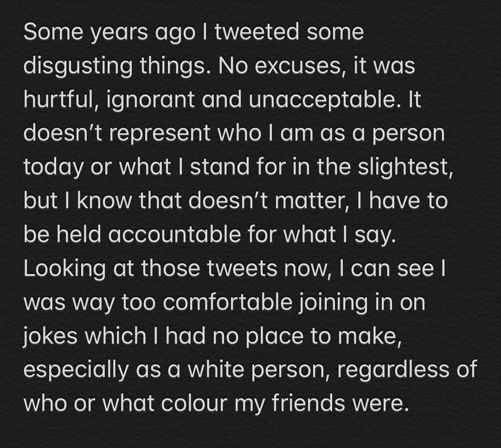Click the word "today"
Screen dimensions: 501x448
(53, 168)
